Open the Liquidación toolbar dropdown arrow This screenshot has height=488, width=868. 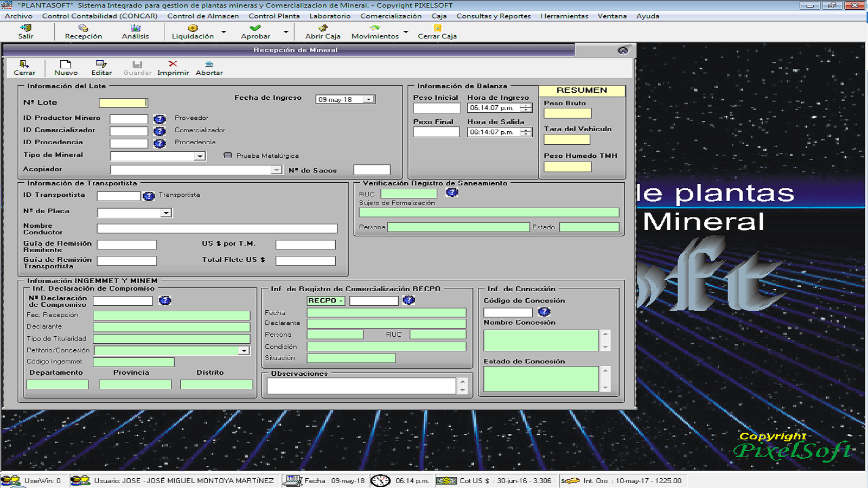pyautogui.click(x=224, y=32)
